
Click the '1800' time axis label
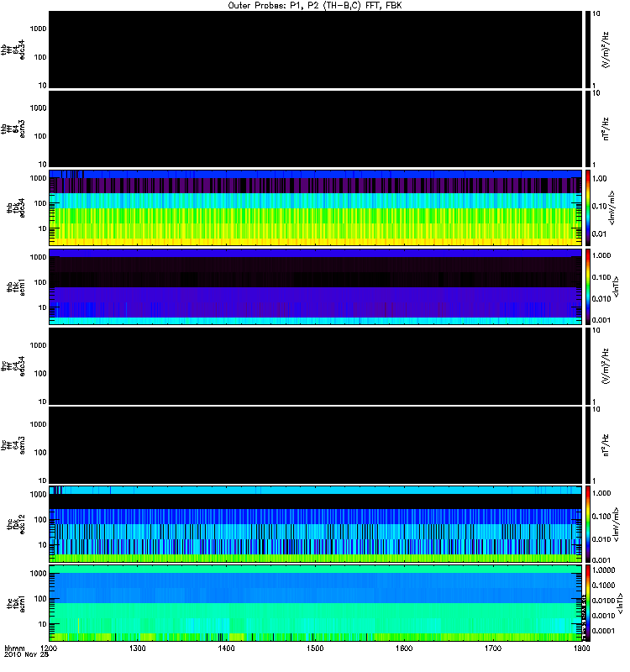click(x=581, y=648)
